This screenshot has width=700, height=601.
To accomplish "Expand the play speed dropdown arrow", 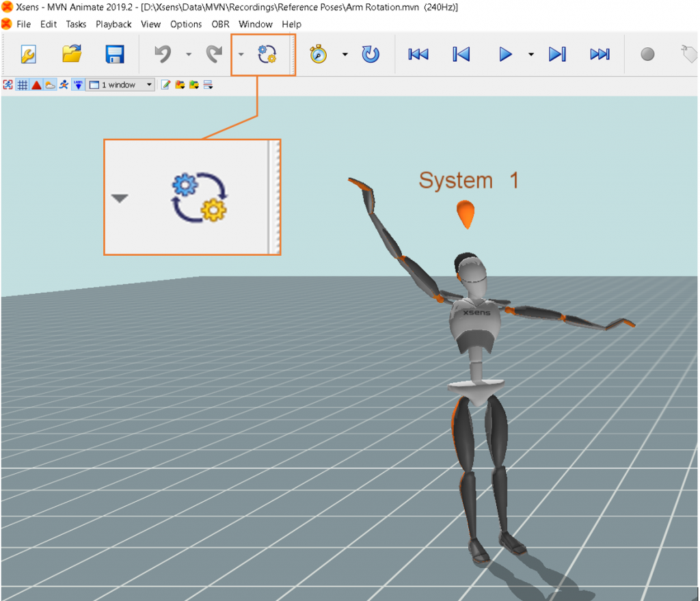I will tap(530, 55).
